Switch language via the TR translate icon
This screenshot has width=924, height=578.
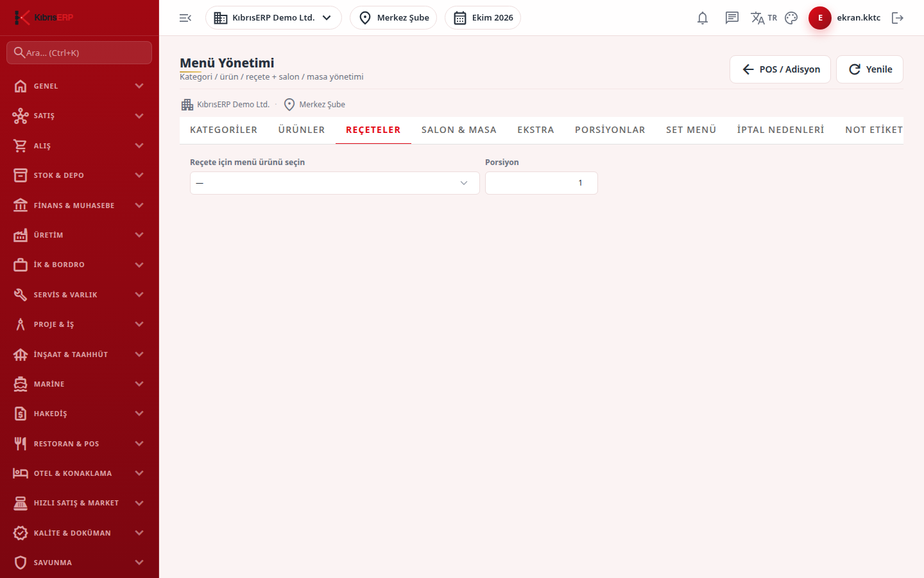[764, 18]
